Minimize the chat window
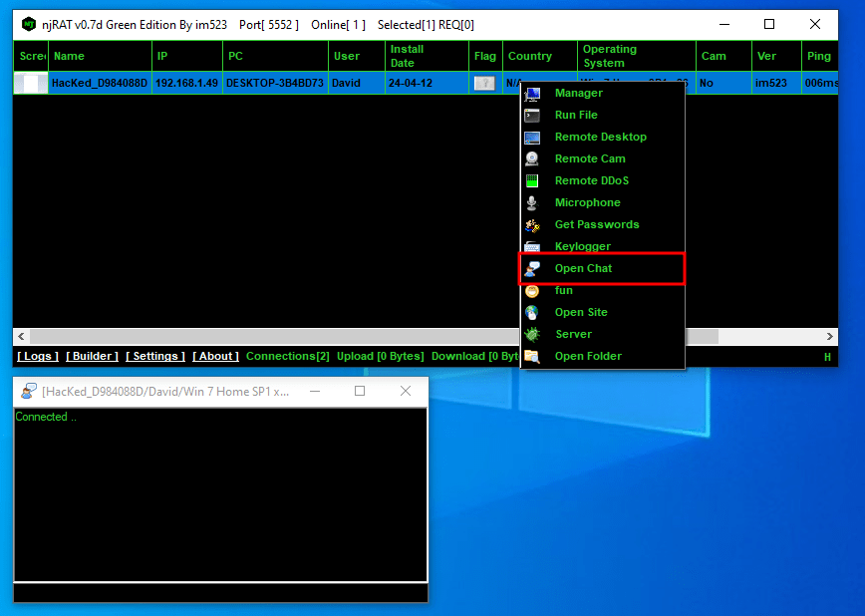Screen dimensions: 865x616 click(315, 392)
